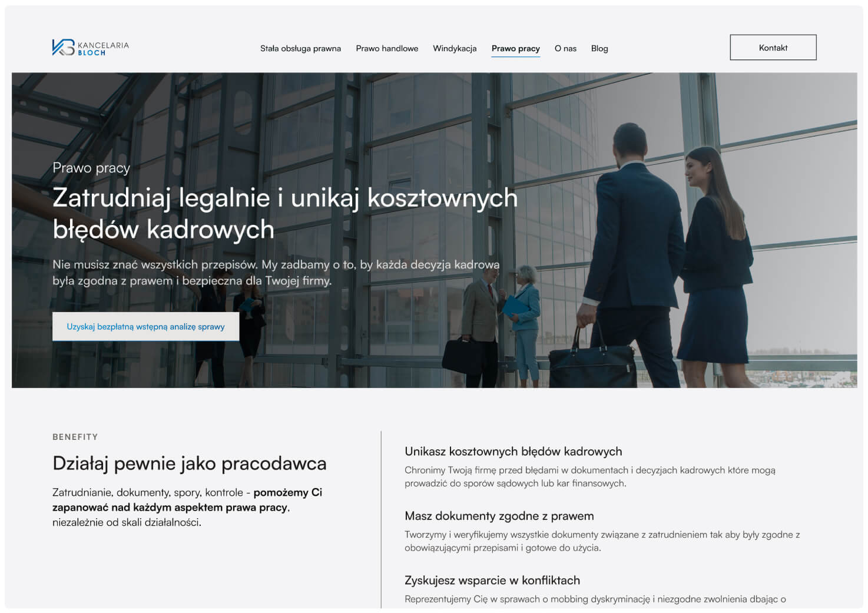Image resolution: width=868 pixels, height=613 pixels.
Task: Select Windykacja in the navigation
Action: pyautogui.click(x=455, y=48)
